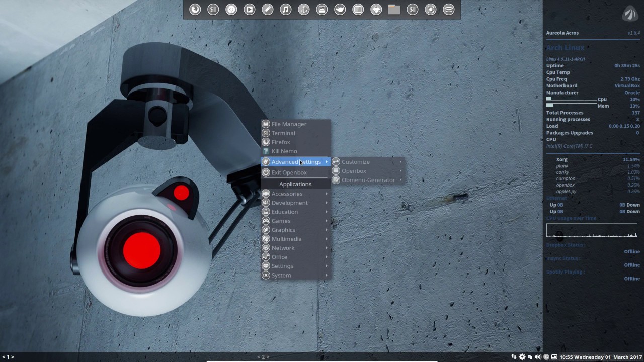The image size is (644, 362).
Task: Expand Office via its arrow
Action: coord(327,257)
